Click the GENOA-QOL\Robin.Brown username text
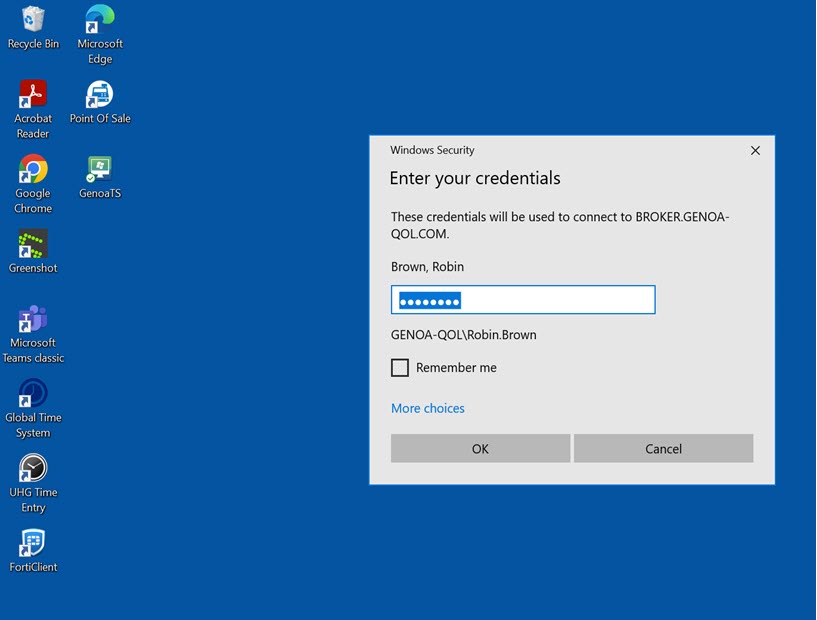Screen dimensions: 817x620 (x=463, y=335)
